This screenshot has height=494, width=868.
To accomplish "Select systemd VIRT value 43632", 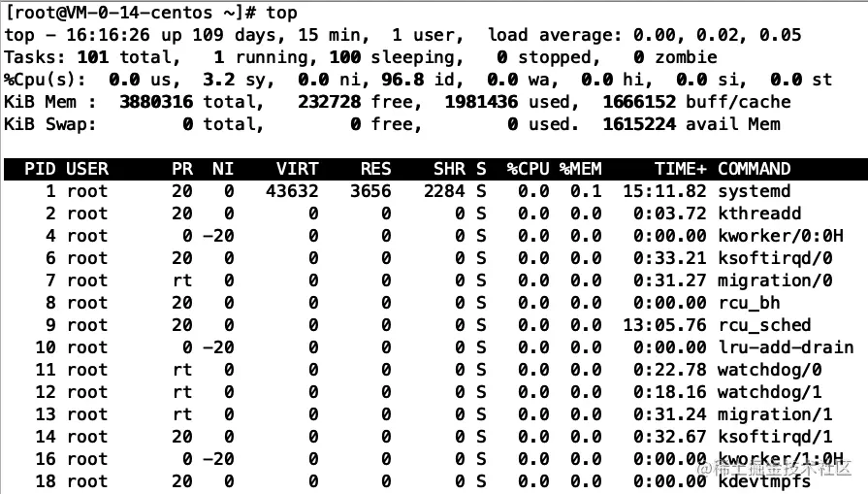I will [292, 191].
